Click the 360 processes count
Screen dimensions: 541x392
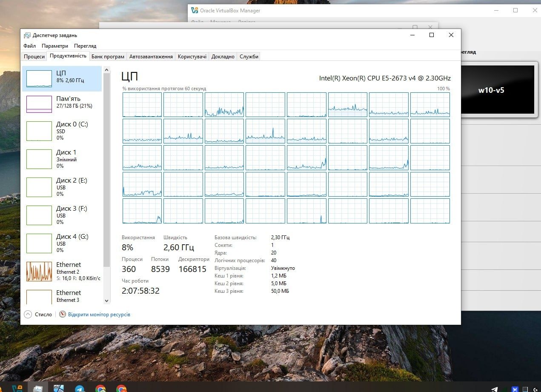click(129, 269)
